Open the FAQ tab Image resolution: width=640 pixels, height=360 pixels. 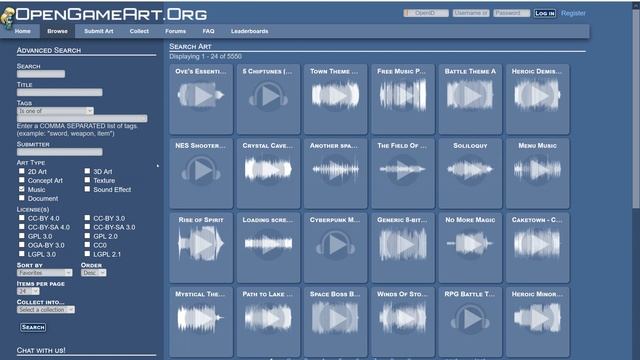point(209,31)
